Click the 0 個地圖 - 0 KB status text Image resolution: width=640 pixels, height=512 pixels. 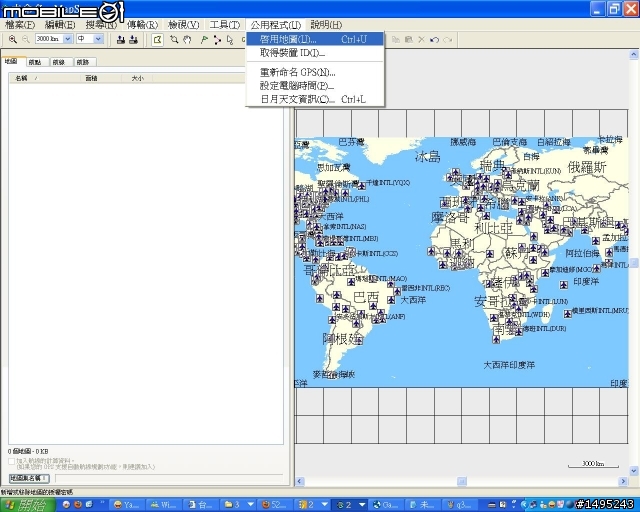click(28, 452)
